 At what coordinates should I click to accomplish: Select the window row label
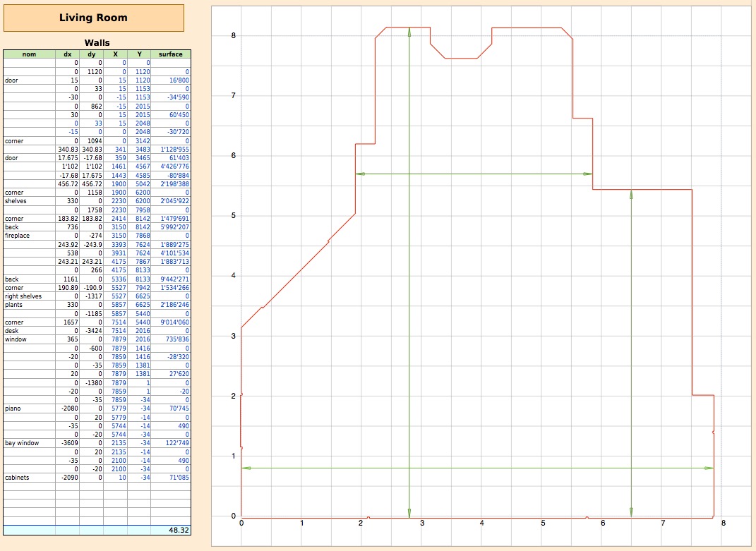16,339
